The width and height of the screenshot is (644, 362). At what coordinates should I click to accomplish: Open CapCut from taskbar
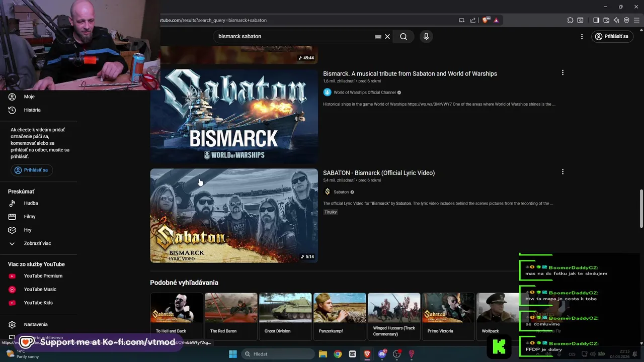tap(352, 354)
